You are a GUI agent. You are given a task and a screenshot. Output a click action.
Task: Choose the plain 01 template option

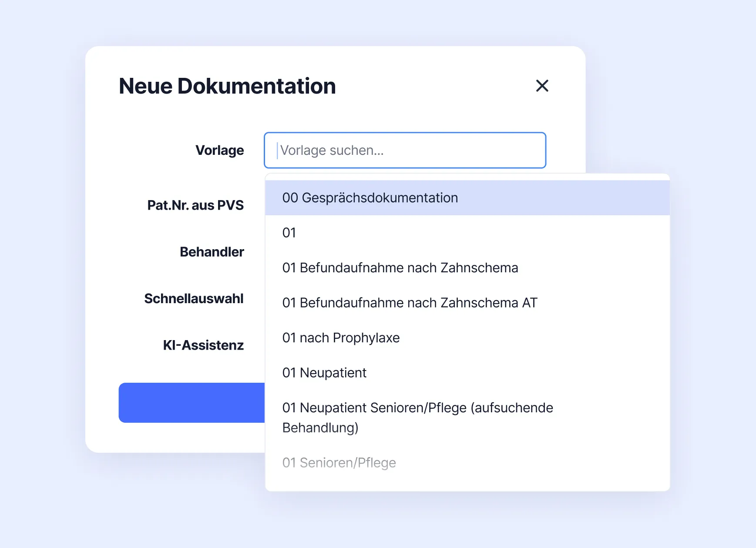(289, 233)
